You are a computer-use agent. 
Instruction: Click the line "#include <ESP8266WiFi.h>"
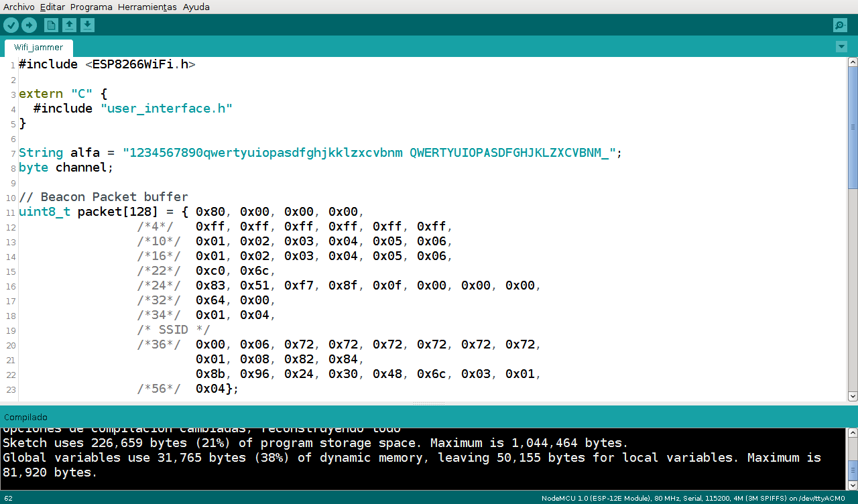pos(107,64)
